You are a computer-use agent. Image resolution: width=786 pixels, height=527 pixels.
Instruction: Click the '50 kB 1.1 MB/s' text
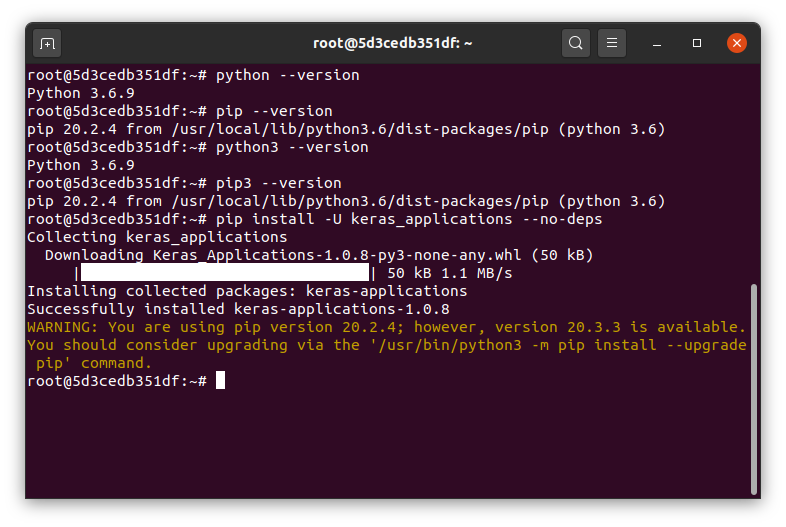point(450,273)
